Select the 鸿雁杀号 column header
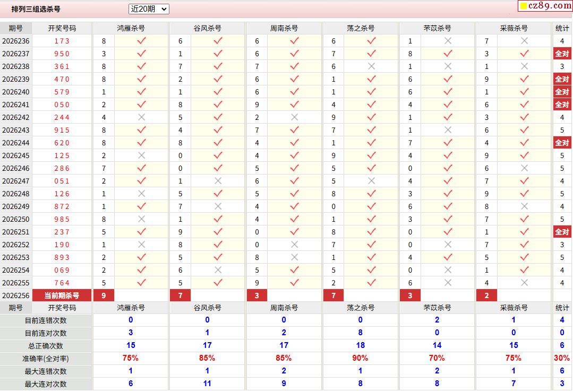 (131, 28)
